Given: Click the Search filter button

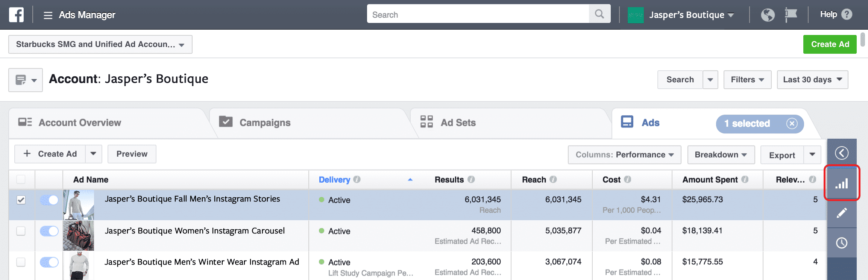Looking at the screenshot, I should click(680, 80).
